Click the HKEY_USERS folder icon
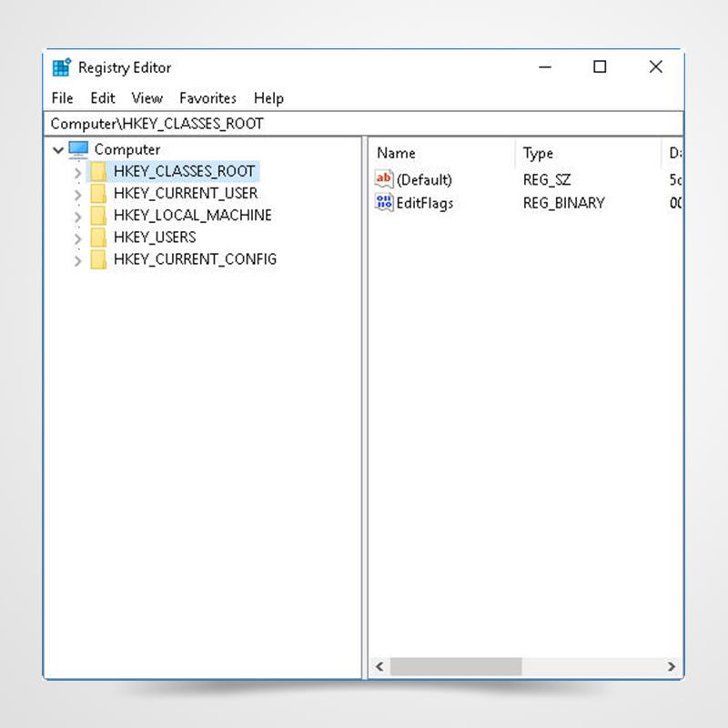Screen dimensions: 728x728 98,238
